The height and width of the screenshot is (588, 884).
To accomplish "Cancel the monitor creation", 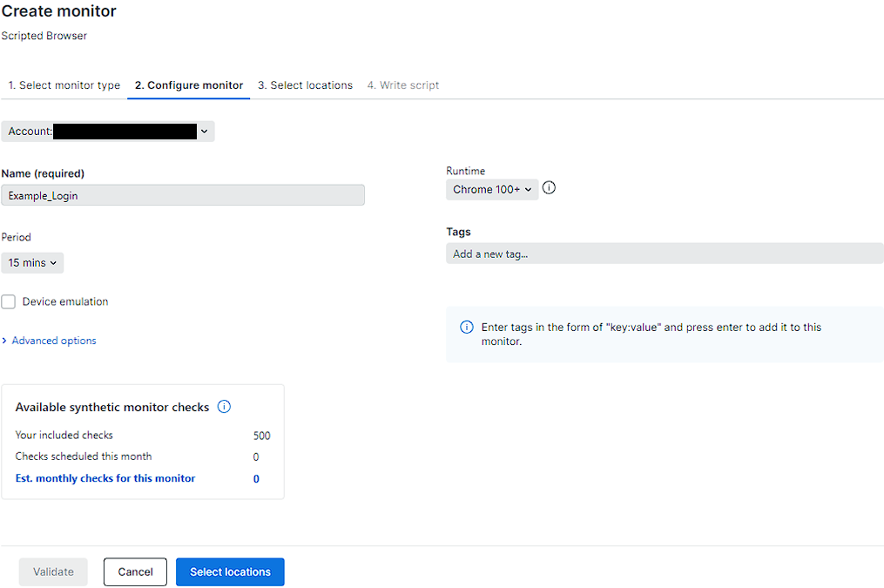I will click(135, 571).
